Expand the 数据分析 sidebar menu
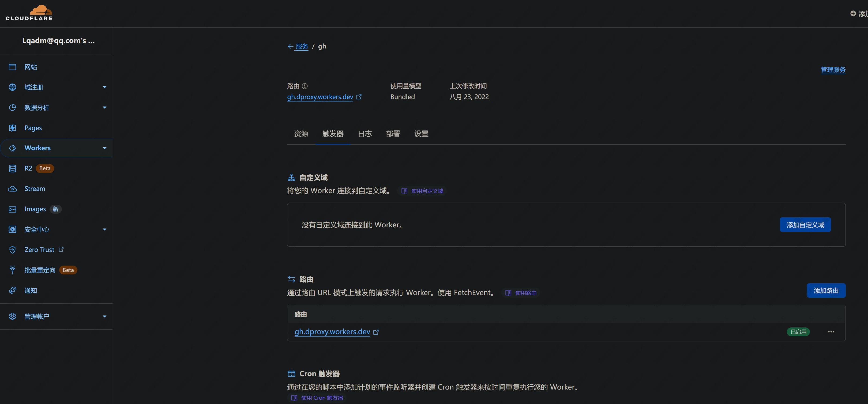This screenshot has width=868, height=404. [x=104, y=107]
